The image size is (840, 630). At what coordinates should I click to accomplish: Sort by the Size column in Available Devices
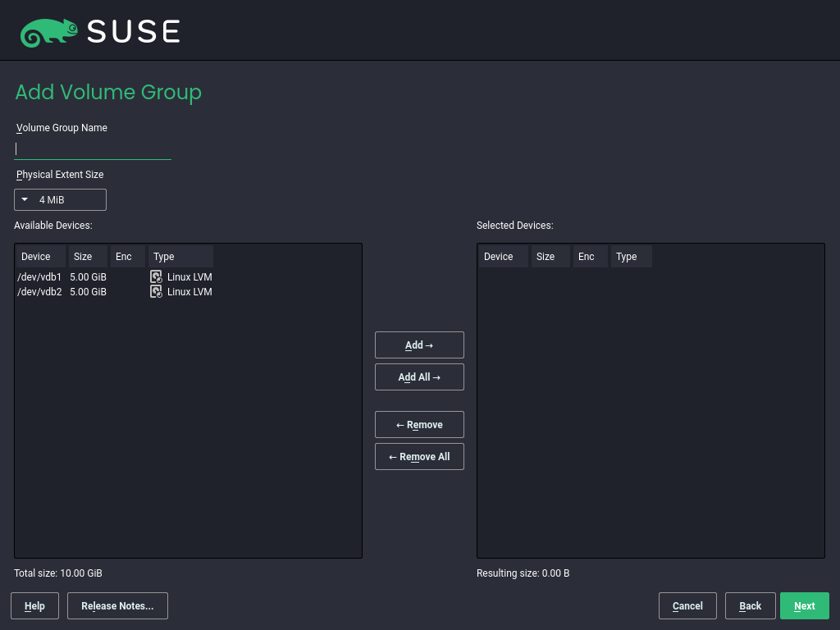[84, 256]
